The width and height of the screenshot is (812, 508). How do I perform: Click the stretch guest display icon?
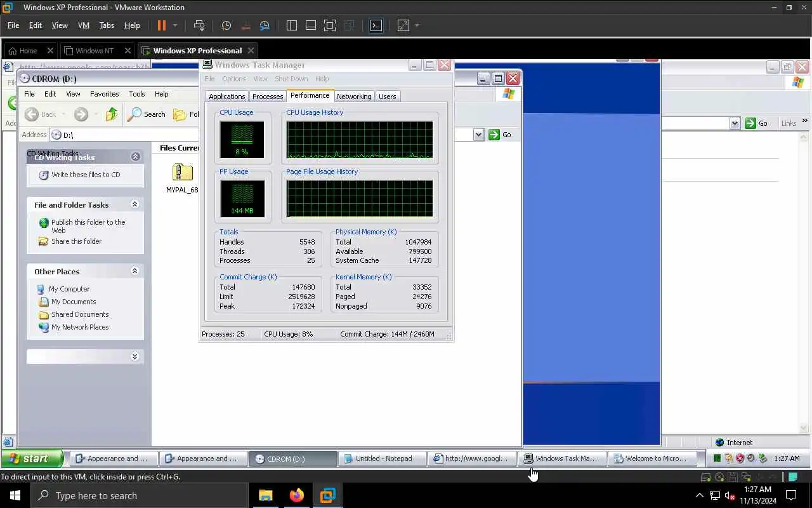pyautogui.click(x=403, y=25)
